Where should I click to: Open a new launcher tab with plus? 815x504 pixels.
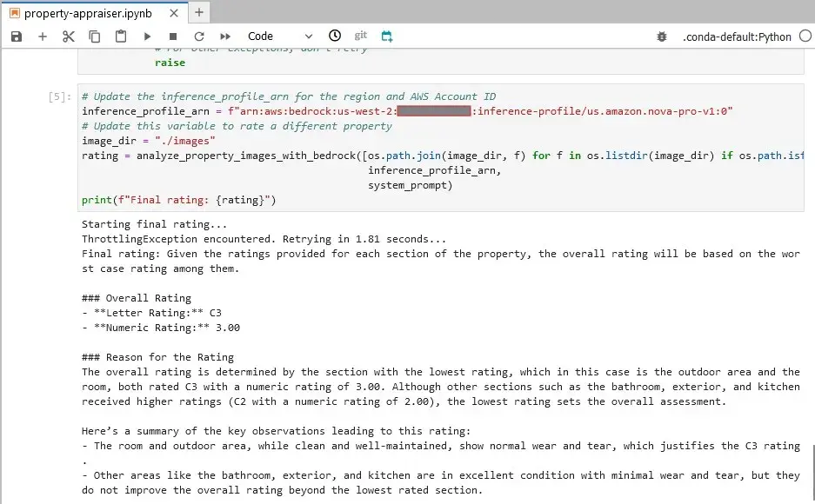click(199, 12)
